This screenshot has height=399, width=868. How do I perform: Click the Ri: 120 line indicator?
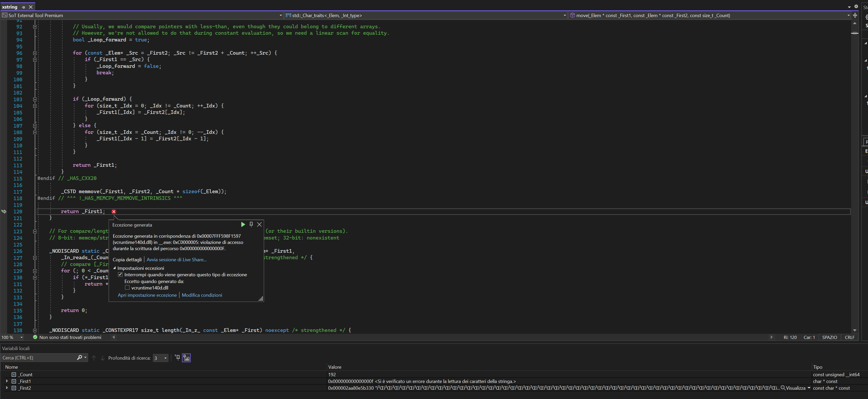pos(790,337)
